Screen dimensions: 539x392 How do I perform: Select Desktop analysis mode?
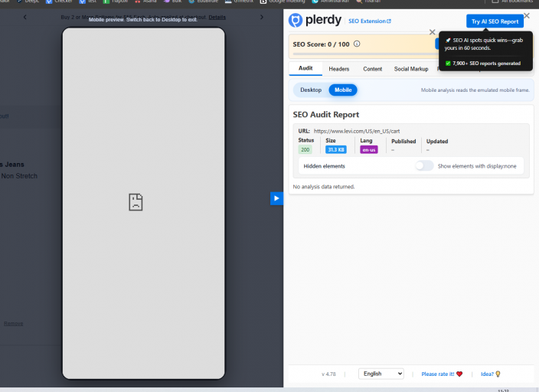(x=311, y=90)
